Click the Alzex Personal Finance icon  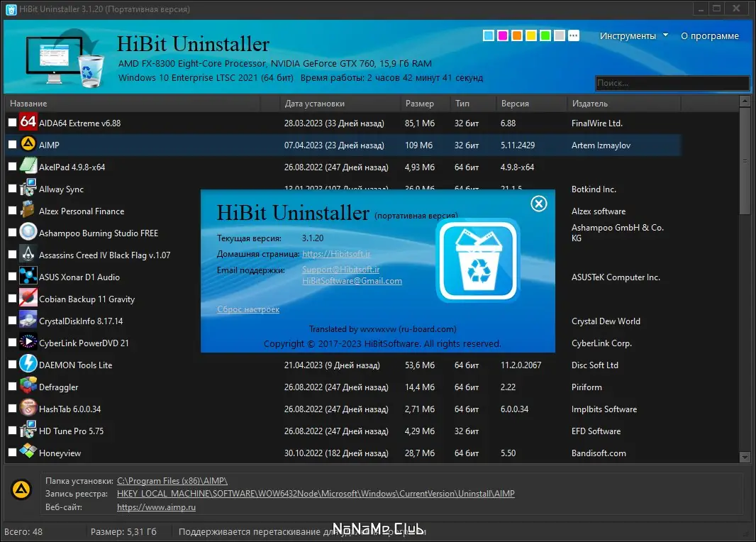coord(28,210)
